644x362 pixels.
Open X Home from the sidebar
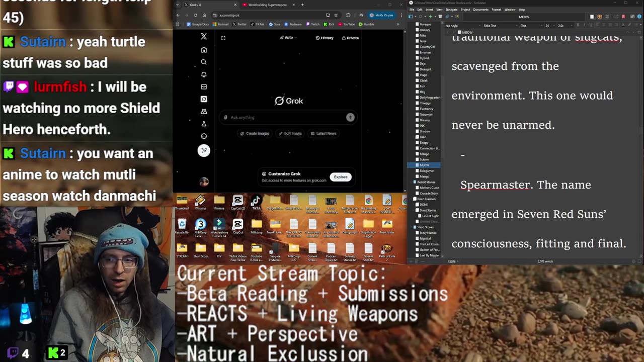(x=204, y=50)
